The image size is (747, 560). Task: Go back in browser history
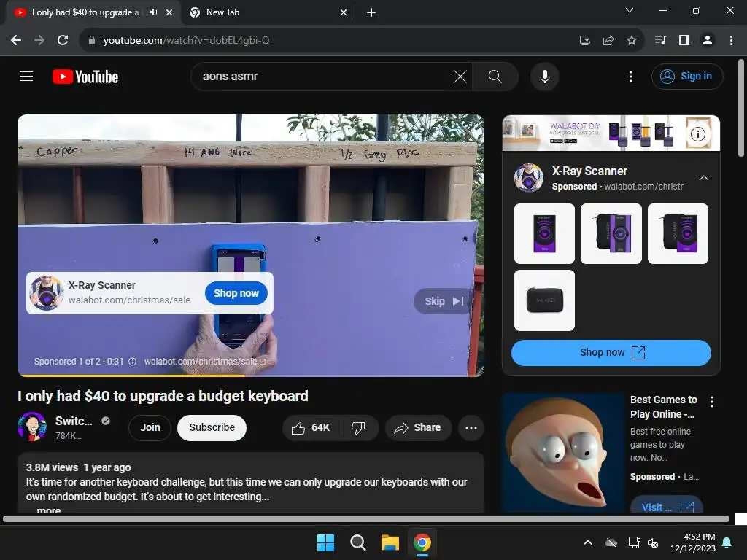(x=16, y=40)
